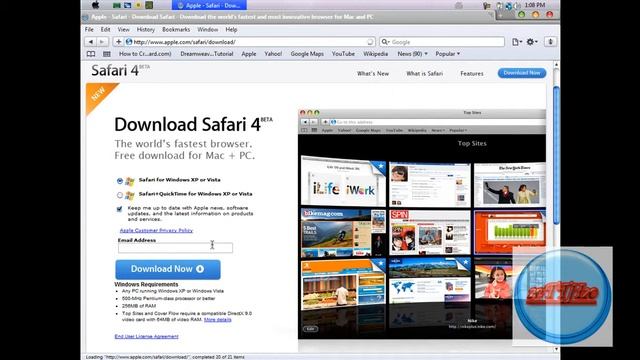Click the loading spinner in address bar

tap(370, 42)
